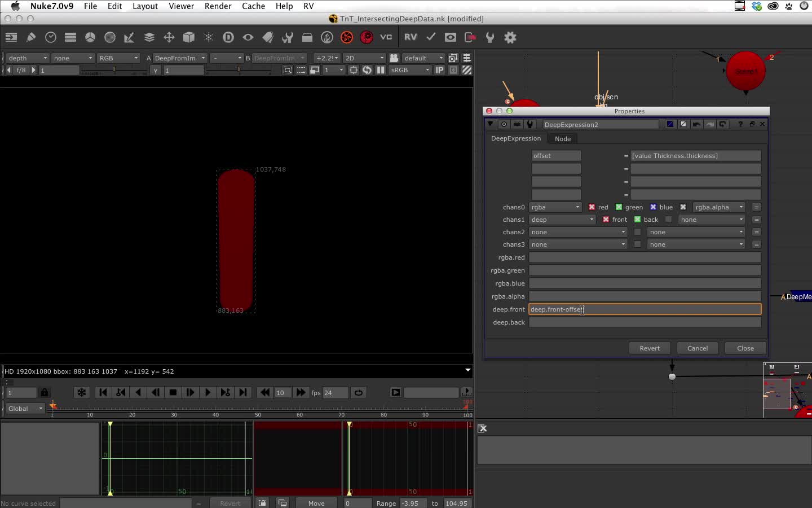Click the freeze snowflake icon in timeline
Image resolution: width=812 pixels, height=508 pixels.
(82, 392)
